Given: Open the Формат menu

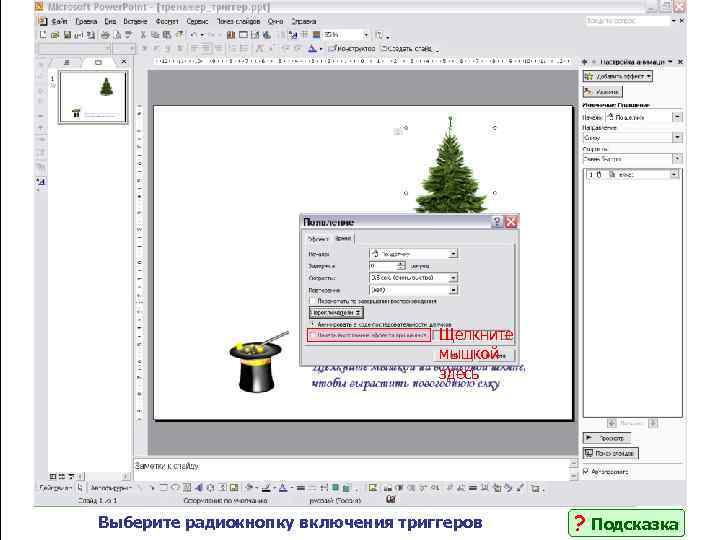Looking at the screenshot, I should pos(167,22).
